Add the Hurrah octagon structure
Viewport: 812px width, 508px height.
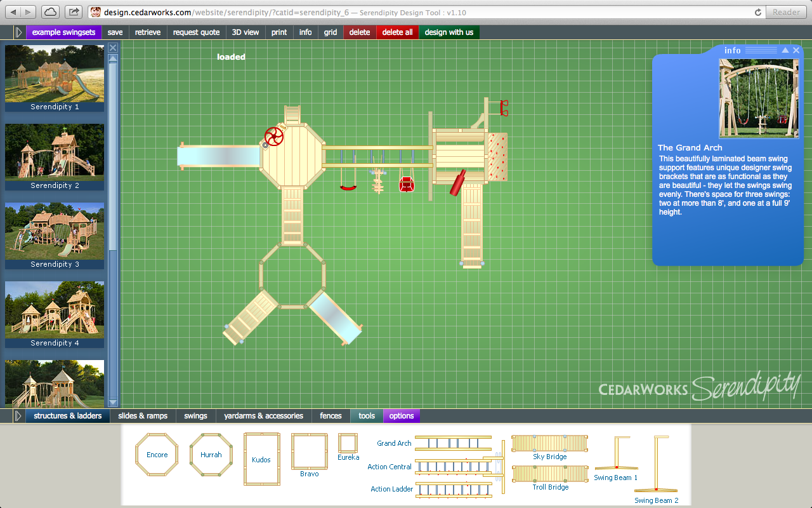click(x=211, y=454)
